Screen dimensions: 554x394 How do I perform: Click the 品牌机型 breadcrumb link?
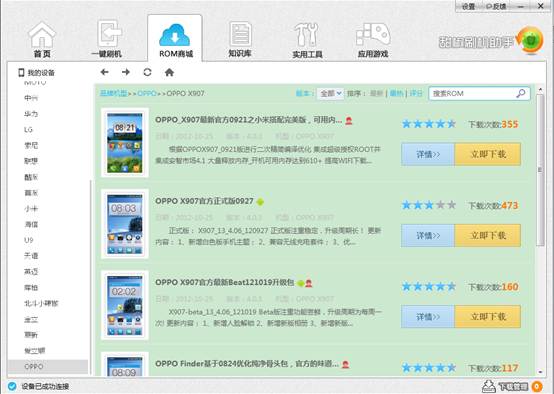click(113, 93)
